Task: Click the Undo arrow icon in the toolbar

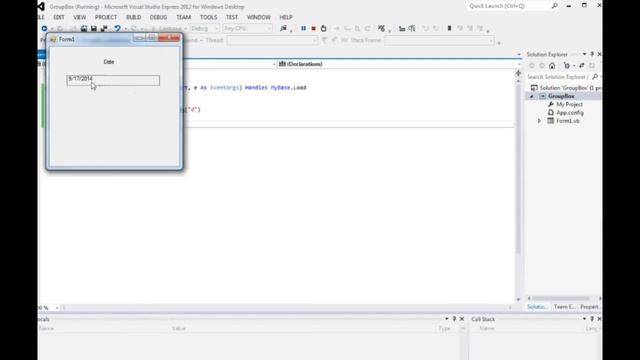Action: pos(117,29)
